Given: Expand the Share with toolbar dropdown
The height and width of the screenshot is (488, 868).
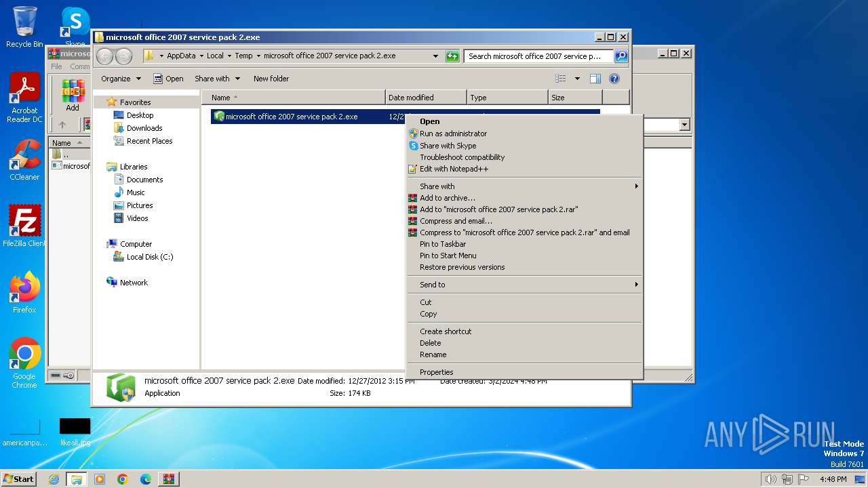Looking at the screenshot, I should [x=217, y=79].
